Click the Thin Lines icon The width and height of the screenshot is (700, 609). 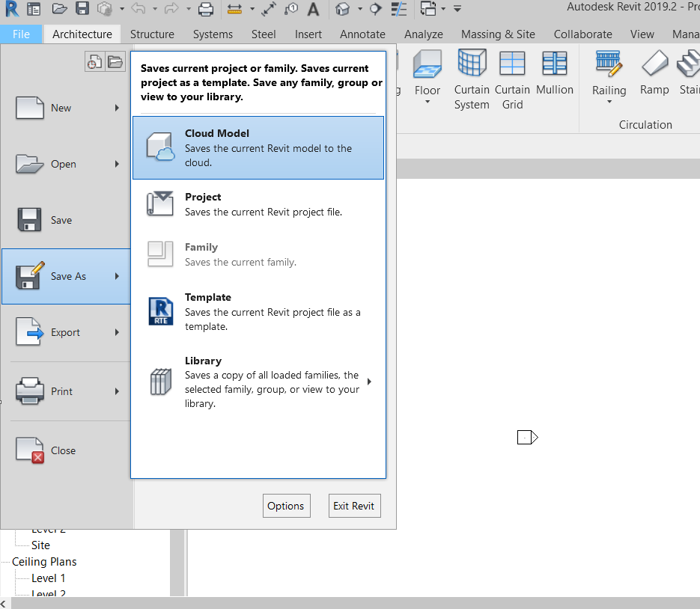click(x=398, y=8)
